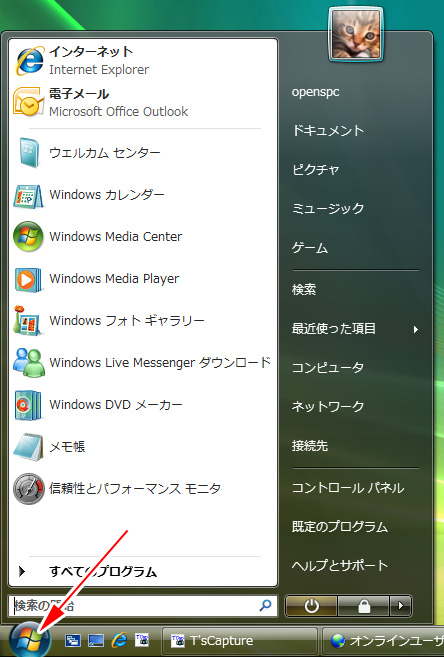Click the Windows Live Messenger download icon
This screenshot has width=444, height=657.
28,362
